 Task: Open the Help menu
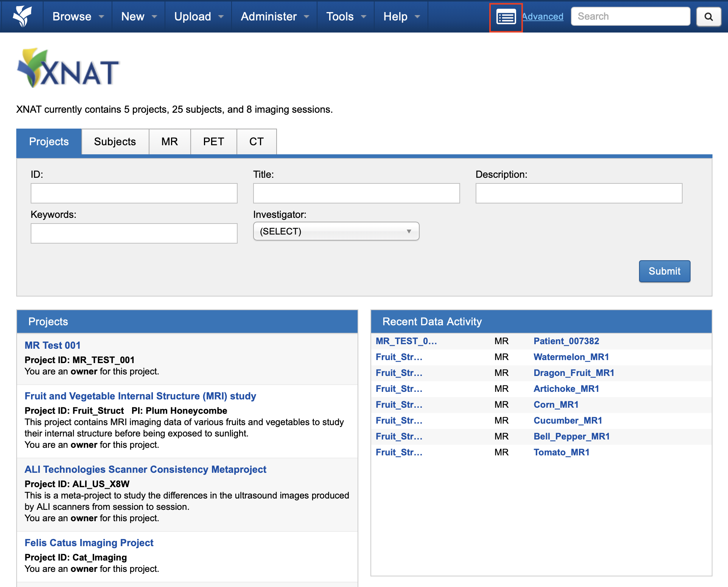401,16
